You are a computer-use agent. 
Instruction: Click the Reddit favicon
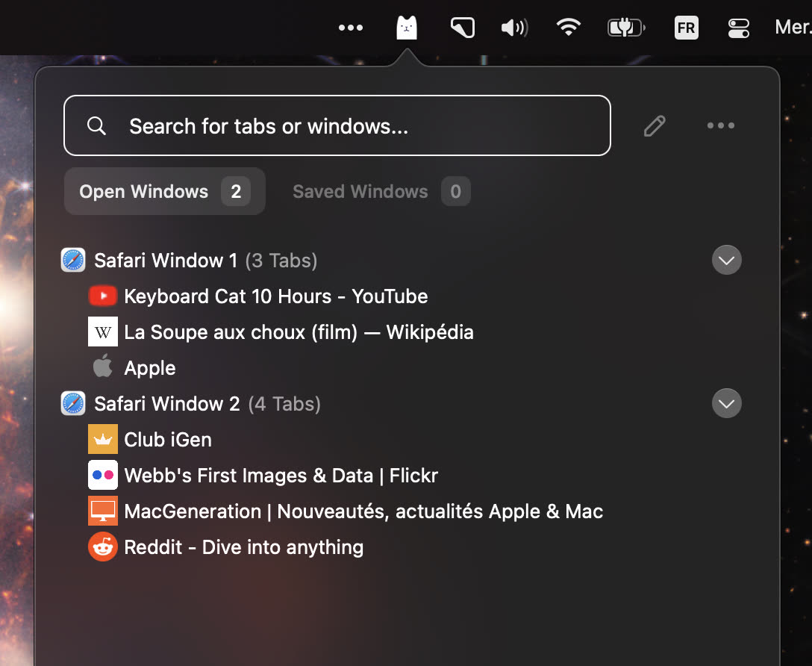(x=103, y=547)
